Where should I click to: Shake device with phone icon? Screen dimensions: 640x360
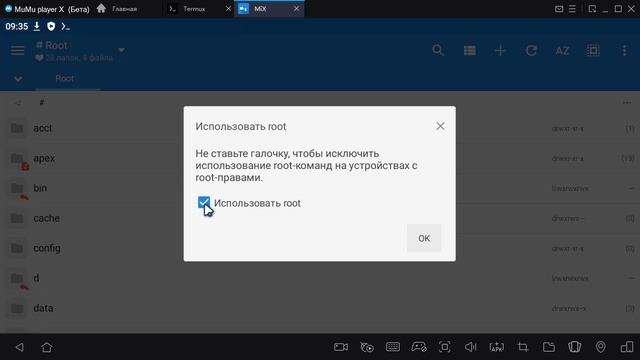click(575, 347)
